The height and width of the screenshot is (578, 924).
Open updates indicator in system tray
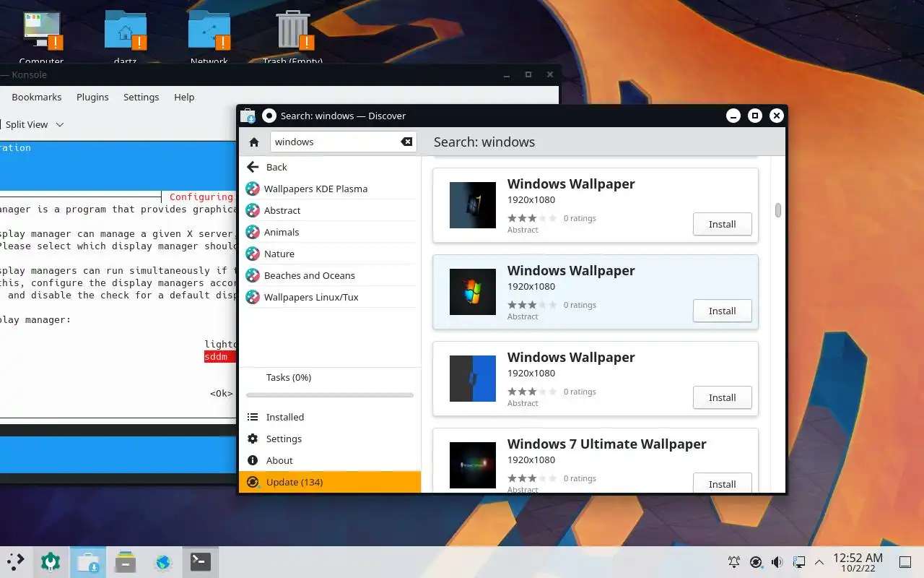[x=756, y=562]
